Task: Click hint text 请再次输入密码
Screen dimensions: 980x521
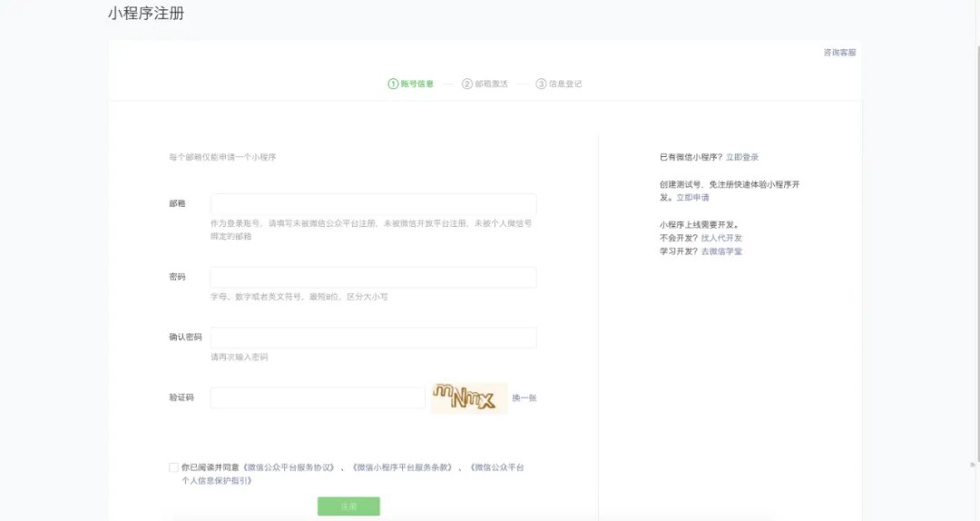Action: click(x=240, y=357)
